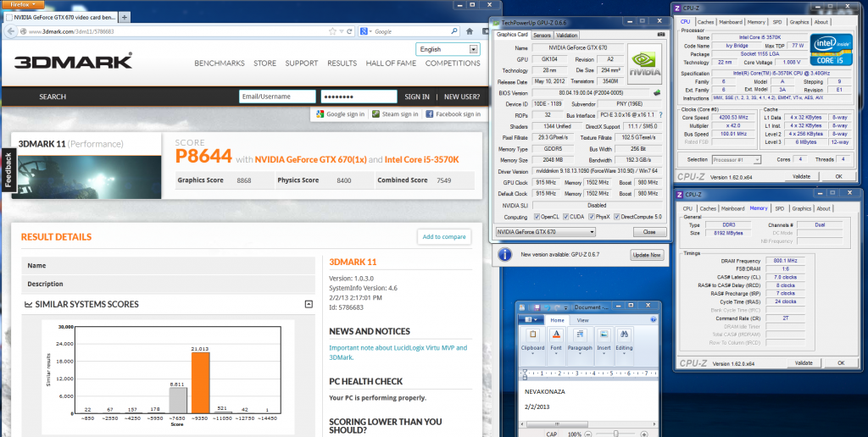Click the NEW USER? link
This screenshot has width=868, height=437.
[462, 97]
